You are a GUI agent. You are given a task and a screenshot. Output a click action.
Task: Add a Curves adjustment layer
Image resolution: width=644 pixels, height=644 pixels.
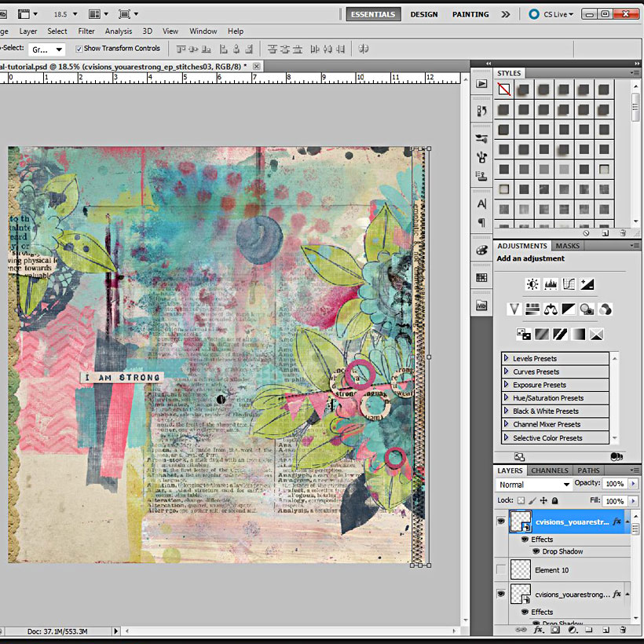pos(569,284)
